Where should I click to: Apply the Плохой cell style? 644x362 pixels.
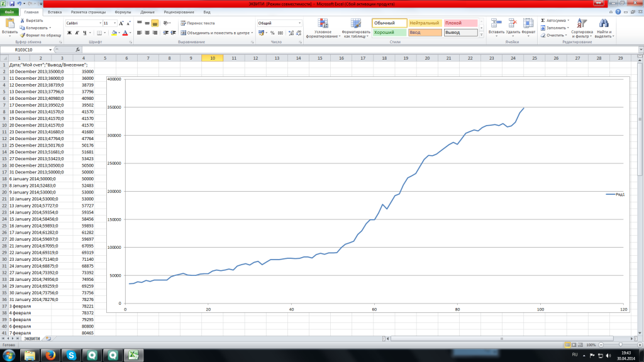point(460,23)
